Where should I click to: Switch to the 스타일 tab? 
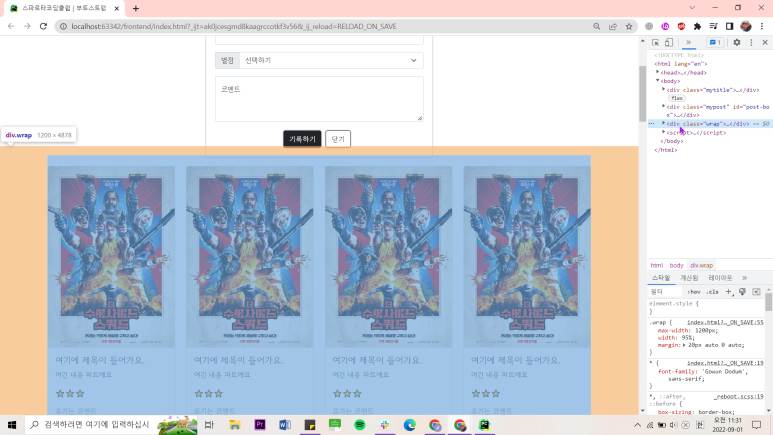pos(661,278)
